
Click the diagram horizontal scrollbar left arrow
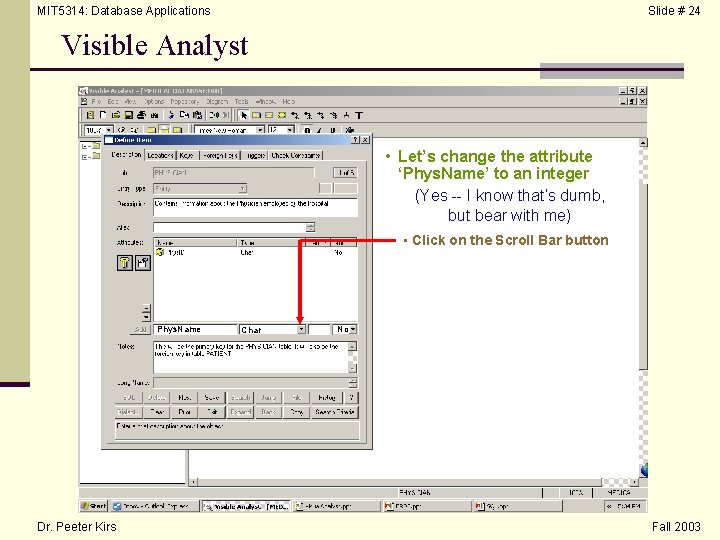pos(194,482)
